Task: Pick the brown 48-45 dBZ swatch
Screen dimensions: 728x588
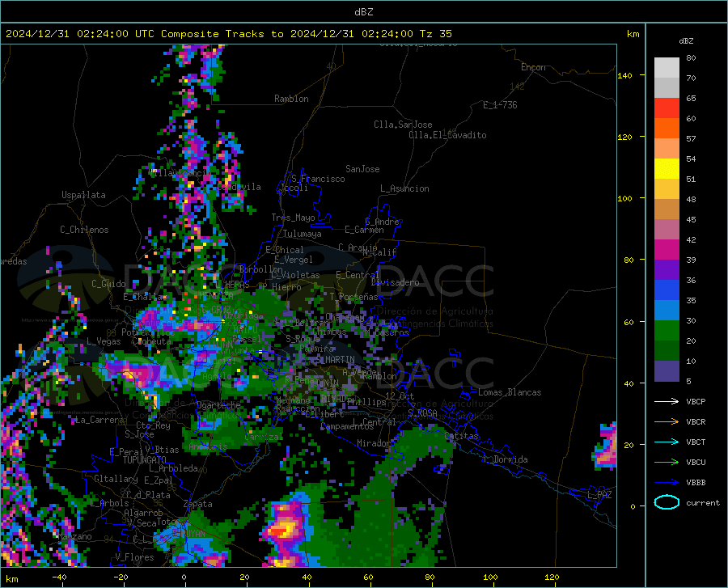Action: tap(667, 209)
